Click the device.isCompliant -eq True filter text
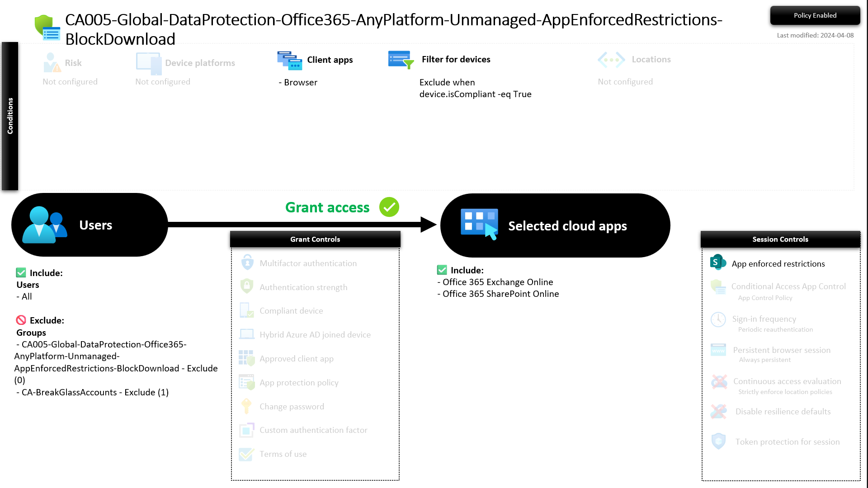868x488 pixels. [x=475, y=94]
